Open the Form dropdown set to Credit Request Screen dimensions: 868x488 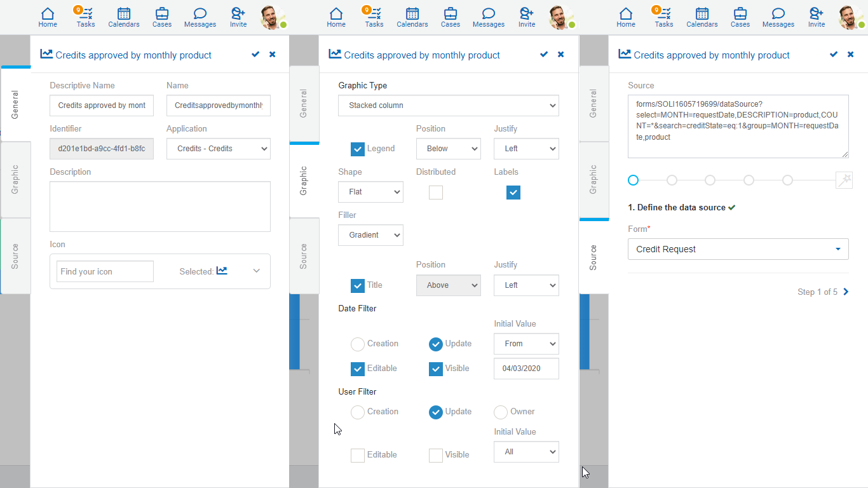[x=738, y=249]
